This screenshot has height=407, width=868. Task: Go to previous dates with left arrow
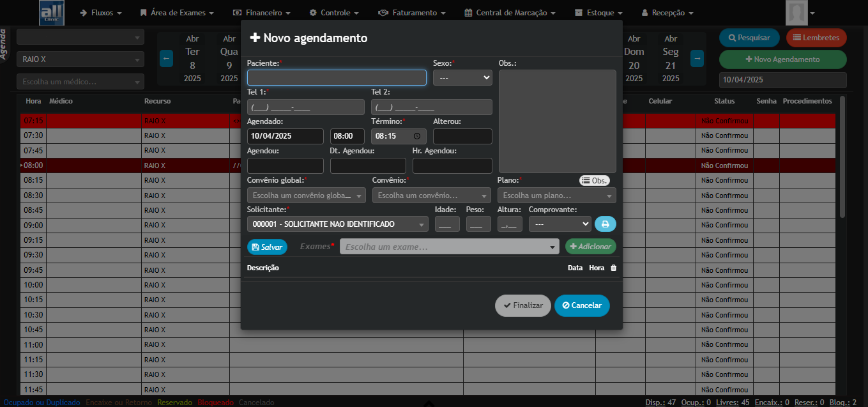point(166,58)
